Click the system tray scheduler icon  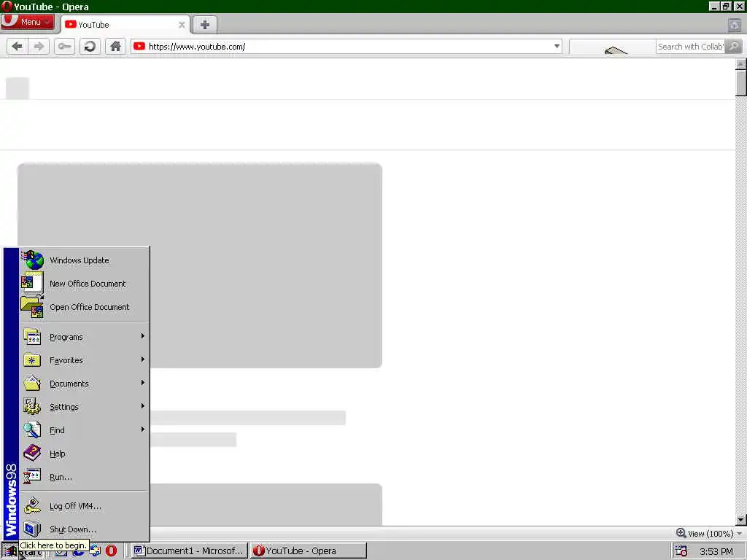click(681, 551)
